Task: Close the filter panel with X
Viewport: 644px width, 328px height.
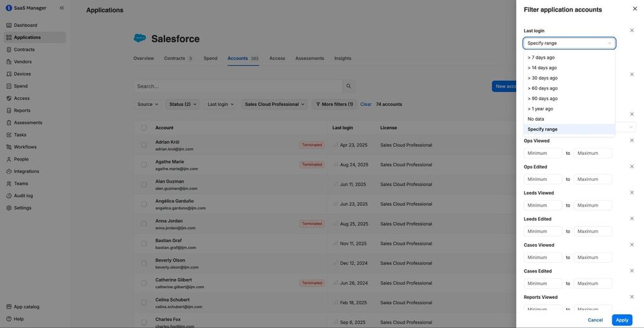Action: coord(635,8)
